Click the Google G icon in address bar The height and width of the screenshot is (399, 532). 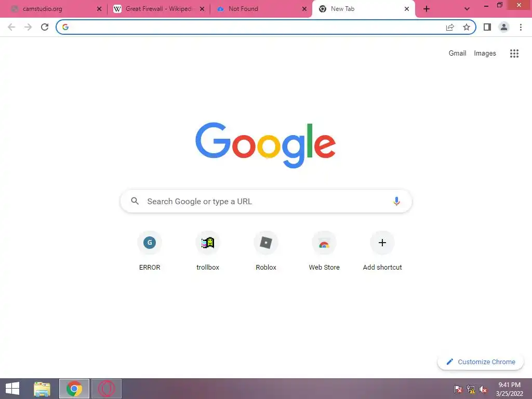point(65,27)
